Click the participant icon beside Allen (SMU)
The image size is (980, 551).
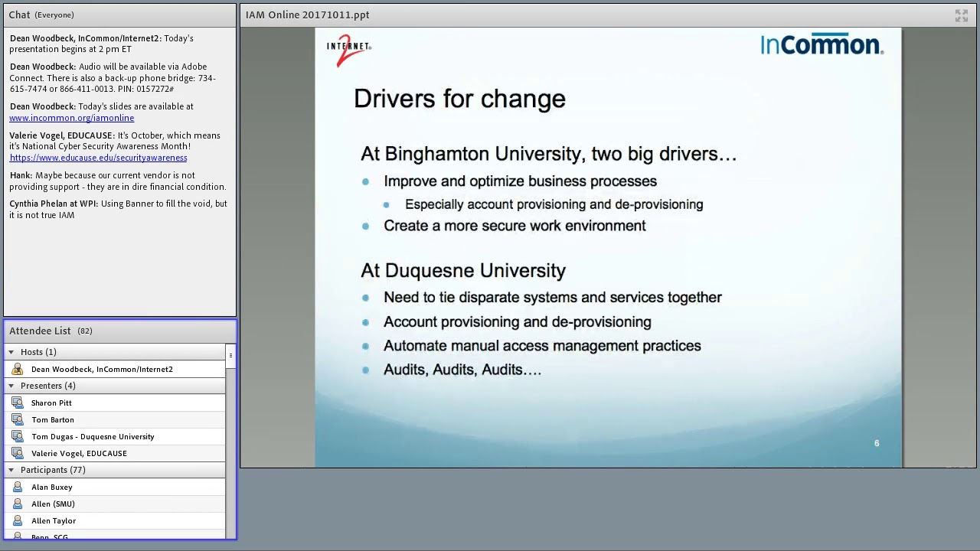pos(18,504)
